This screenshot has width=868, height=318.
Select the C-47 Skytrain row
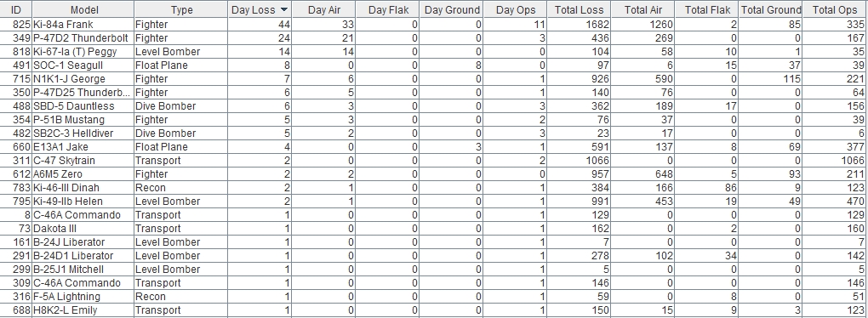(434, 161)
